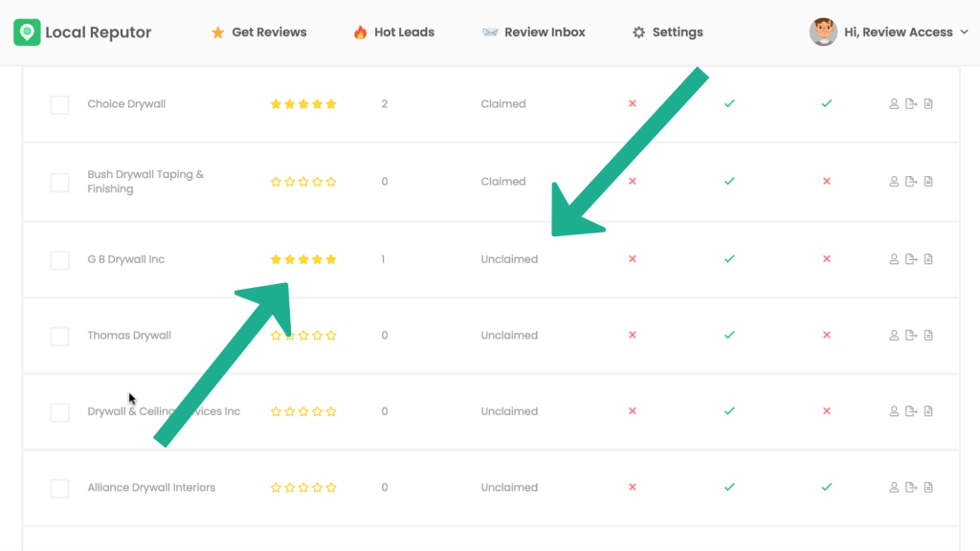The height and width of the screenshot is (551, 980).
Task: Click the user avatar in the header
Action: coord(823,33)
